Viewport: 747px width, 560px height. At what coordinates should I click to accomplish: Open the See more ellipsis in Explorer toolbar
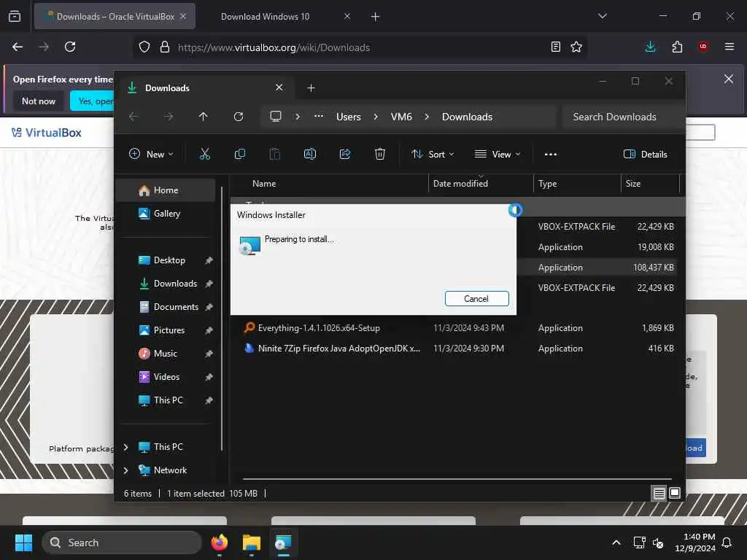coord(551,155)
